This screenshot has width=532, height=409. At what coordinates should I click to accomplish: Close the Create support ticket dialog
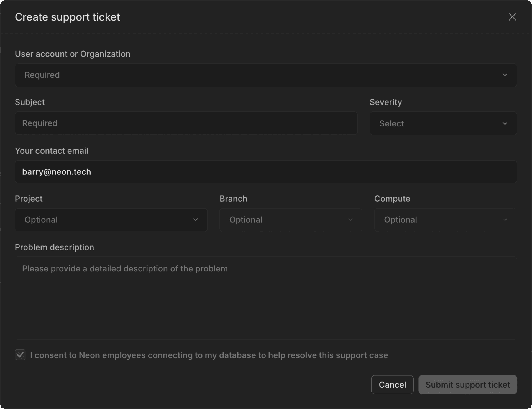point(512,17)
